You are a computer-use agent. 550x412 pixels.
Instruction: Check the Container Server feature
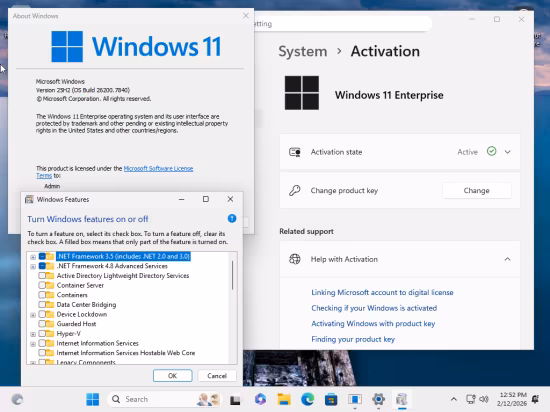[x=42, y=285]
